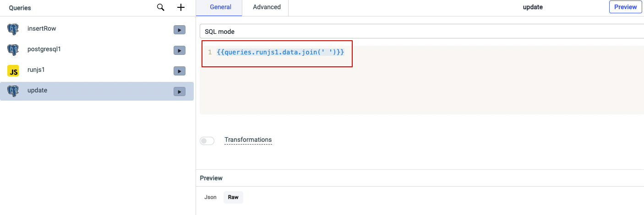This screenshot has width=644, height=215.
Task: Enable the Transformations toggle switch
Action: (207, 141)
